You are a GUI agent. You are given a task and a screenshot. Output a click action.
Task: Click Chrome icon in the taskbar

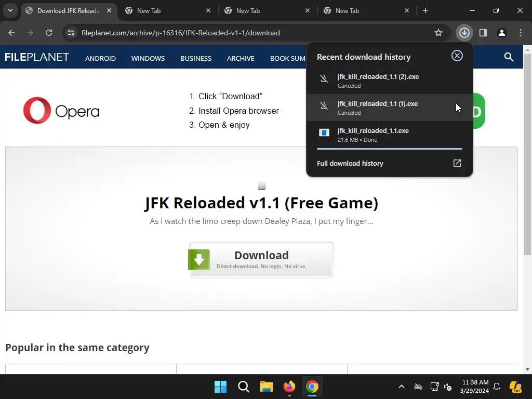coord(312,387)
